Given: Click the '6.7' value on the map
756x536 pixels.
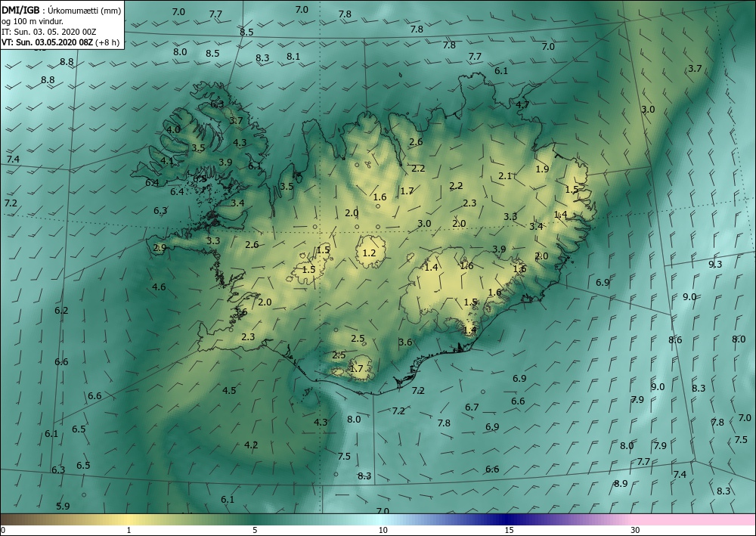Looking at the screenshot, I should [x=472, y=407].
